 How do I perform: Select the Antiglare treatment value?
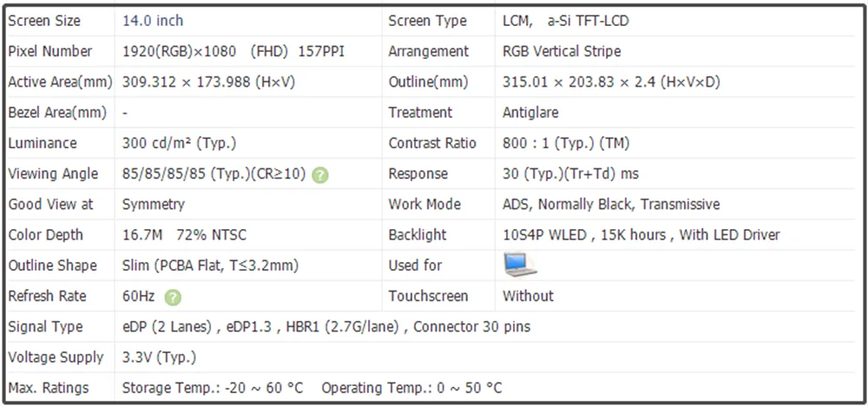[530, 113]
